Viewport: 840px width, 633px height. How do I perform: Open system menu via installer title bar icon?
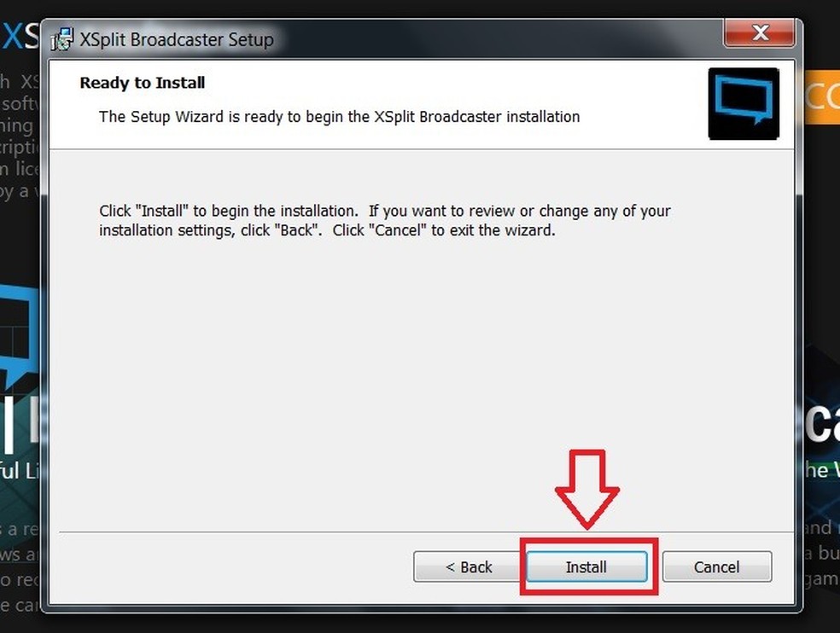tap(62, 39)
